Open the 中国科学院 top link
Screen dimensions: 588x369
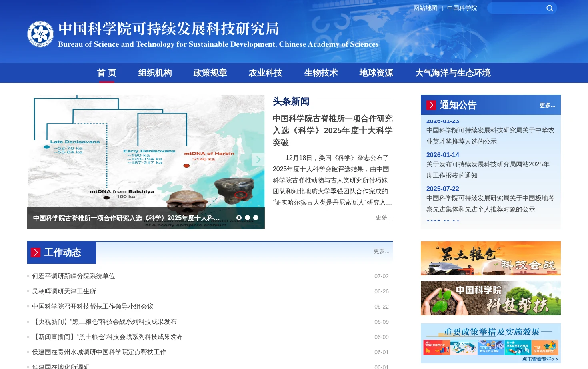[x=462, y=8]
